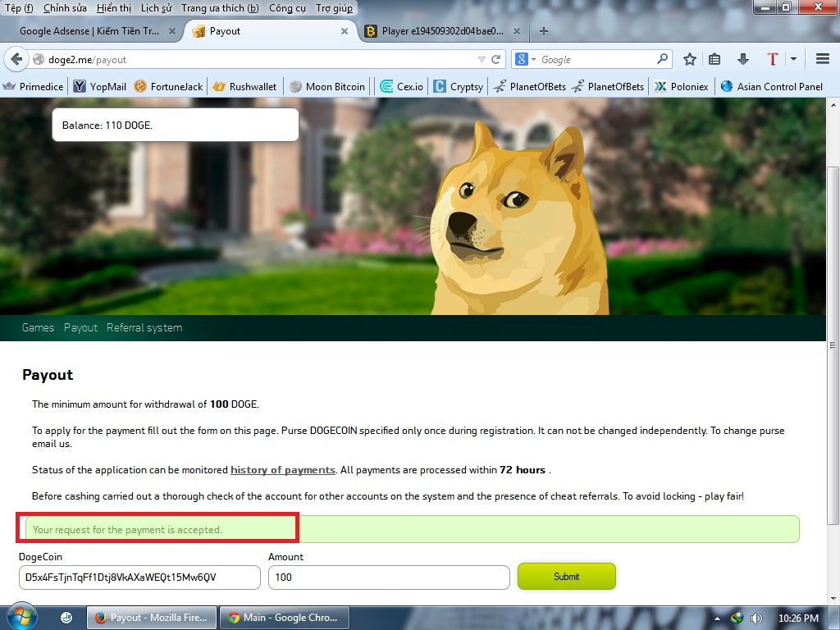Go back using the back arrow button
This screenshot has width=840, height=630.
tap(16, 59)
